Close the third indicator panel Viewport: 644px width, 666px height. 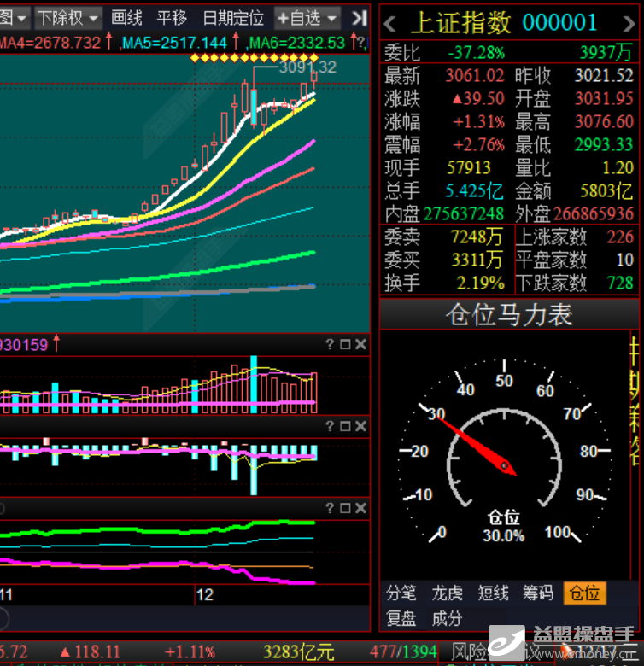point(360,508)
